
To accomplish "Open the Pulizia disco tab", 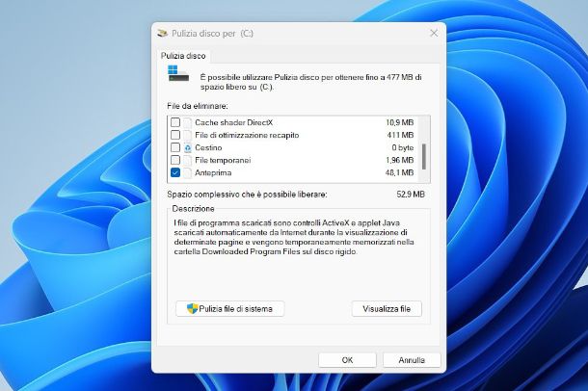I will pos(183,56).
